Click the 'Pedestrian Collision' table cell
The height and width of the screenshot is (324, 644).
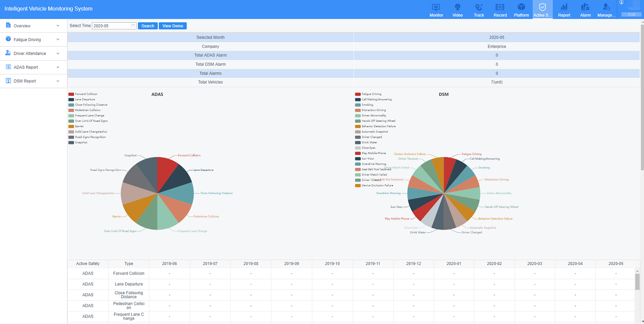(129, 306)
